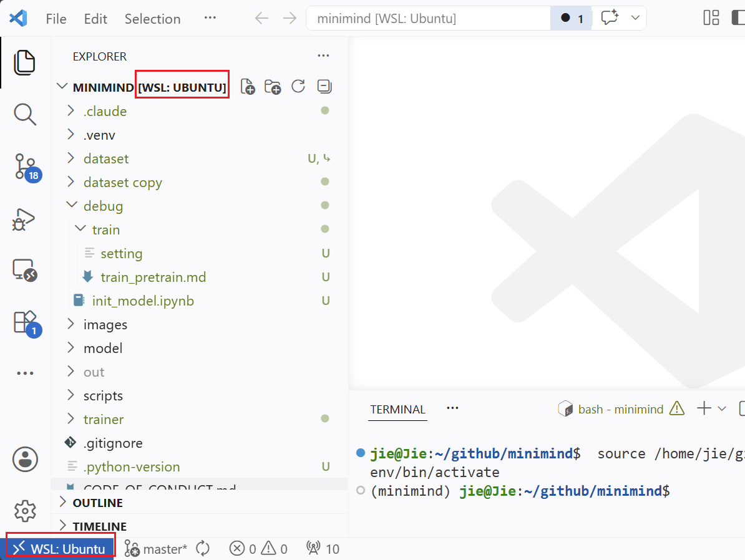Image resolution: width=745 pixels, height=560 pixels.
Task: Open the Extensions view with 1 badge
Action: coord(27,324)
